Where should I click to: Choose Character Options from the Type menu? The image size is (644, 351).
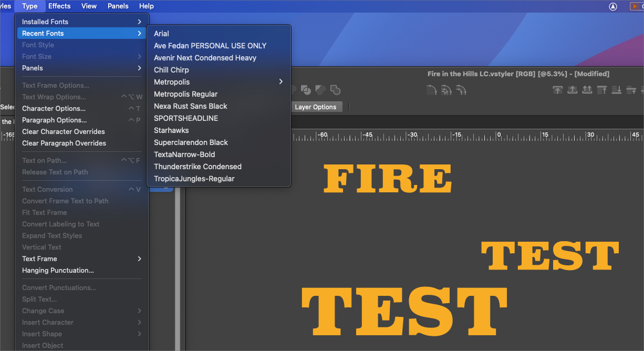click(x=54, y=108)
